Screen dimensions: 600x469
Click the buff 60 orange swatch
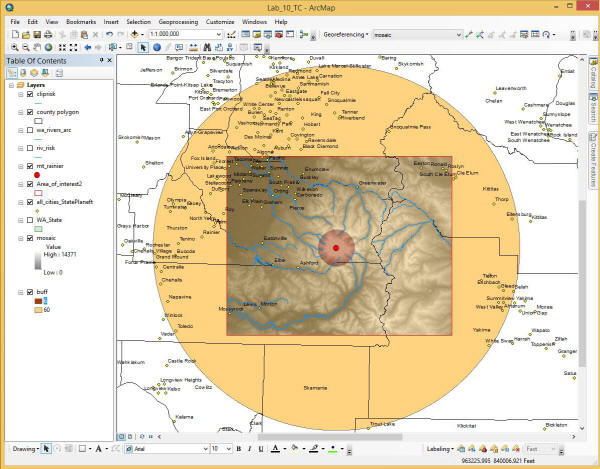tap(38, 310)
